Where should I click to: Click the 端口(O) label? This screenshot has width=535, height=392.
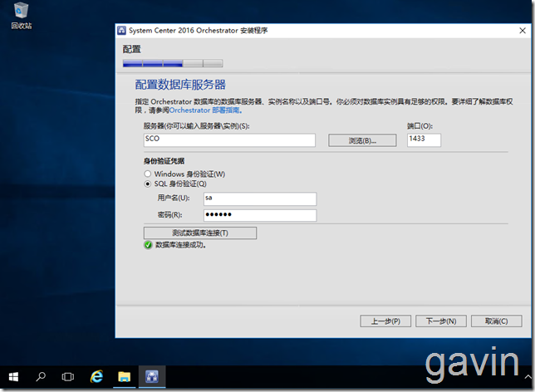(x=420, y=126)
